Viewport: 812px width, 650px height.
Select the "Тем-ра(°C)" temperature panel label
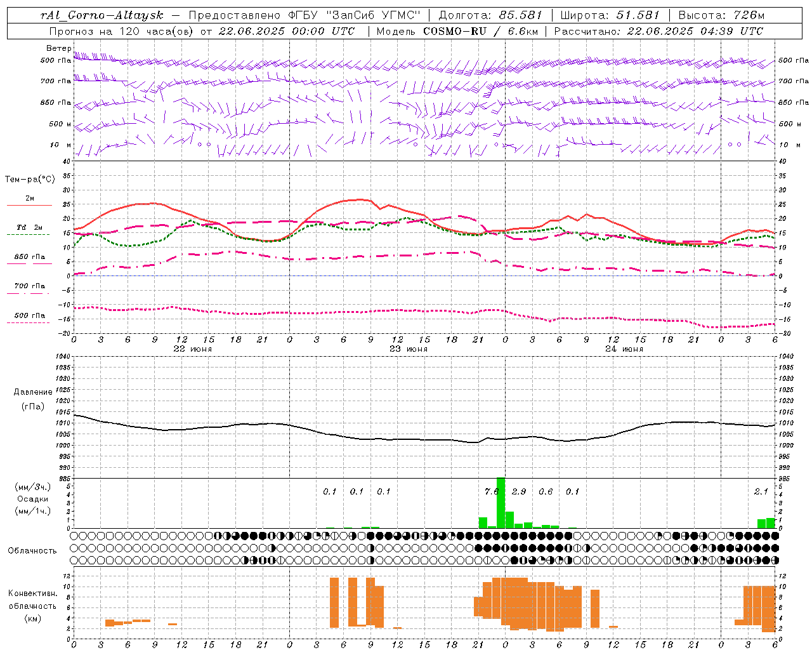[30, 180]
